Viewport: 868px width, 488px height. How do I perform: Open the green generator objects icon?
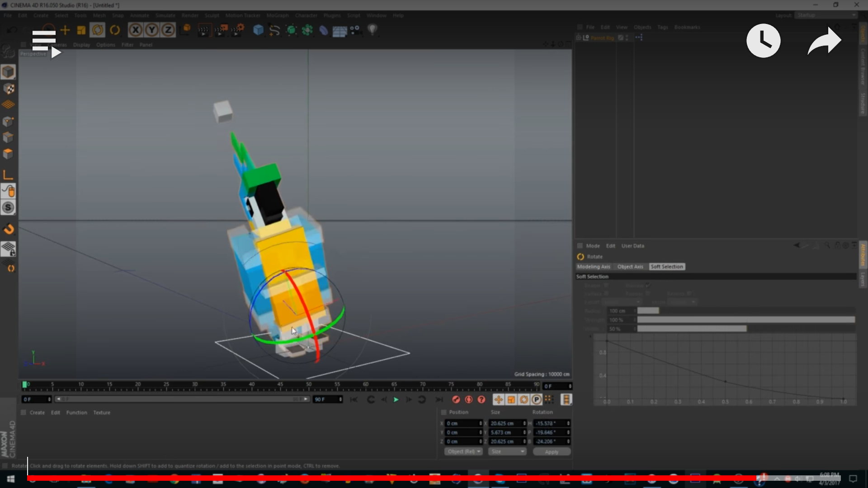click(291, 30)
